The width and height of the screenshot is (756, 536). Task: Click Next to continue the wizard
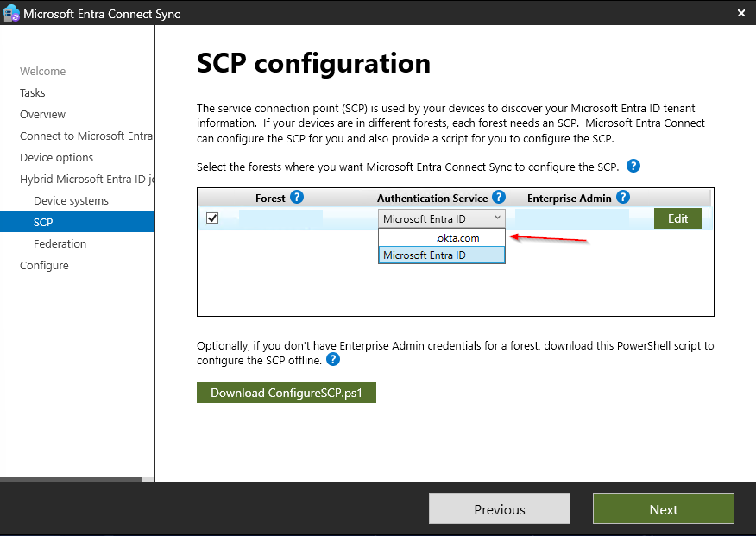(x=663, y=508)
